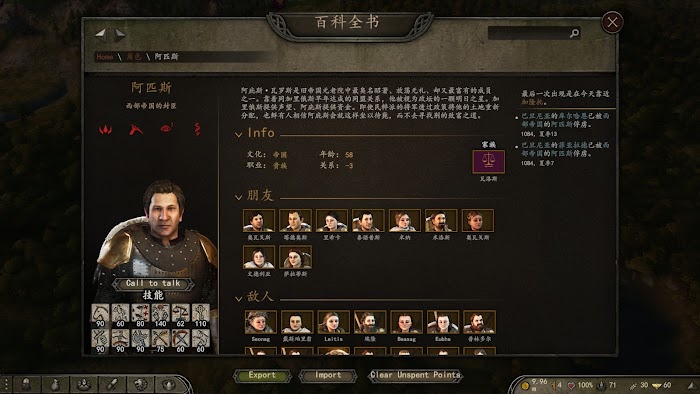Screen dimensions: 700x394
Task: Collapse the Info section
Action: (238, 134)
